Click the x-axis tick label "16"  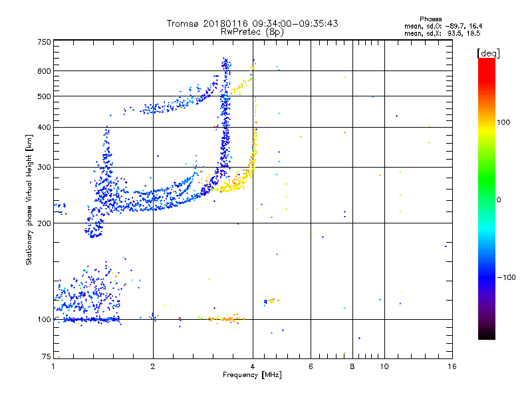tap(452, 366)
